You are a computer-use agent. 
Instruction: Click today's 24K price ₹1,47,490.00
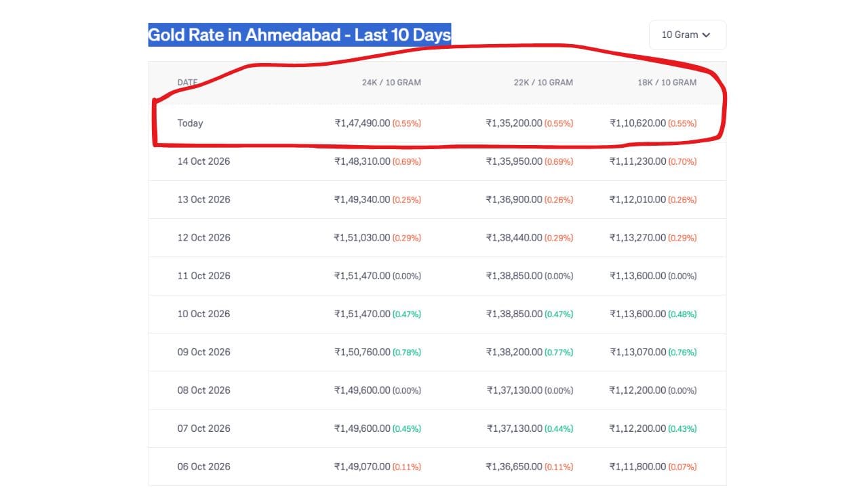pyautogui.click(x=362, y=123)
